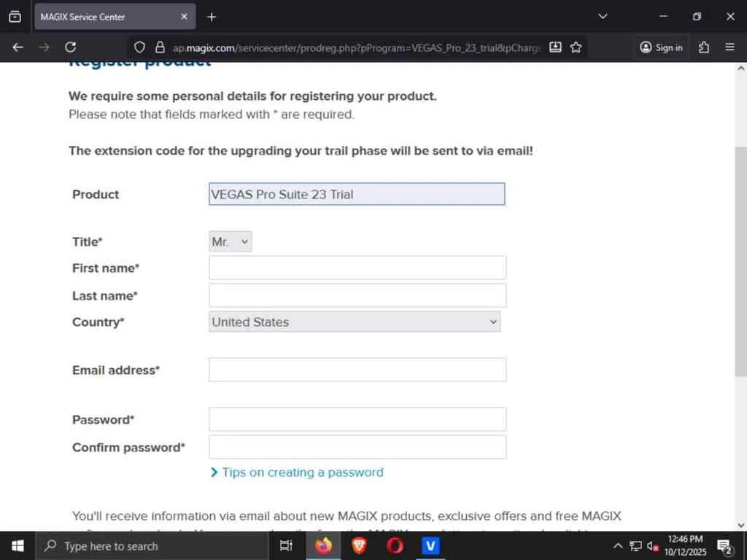Viewport: 747px width, 560px height.
Task: Focus the Confirm password input field
Action: click(357, 447)
